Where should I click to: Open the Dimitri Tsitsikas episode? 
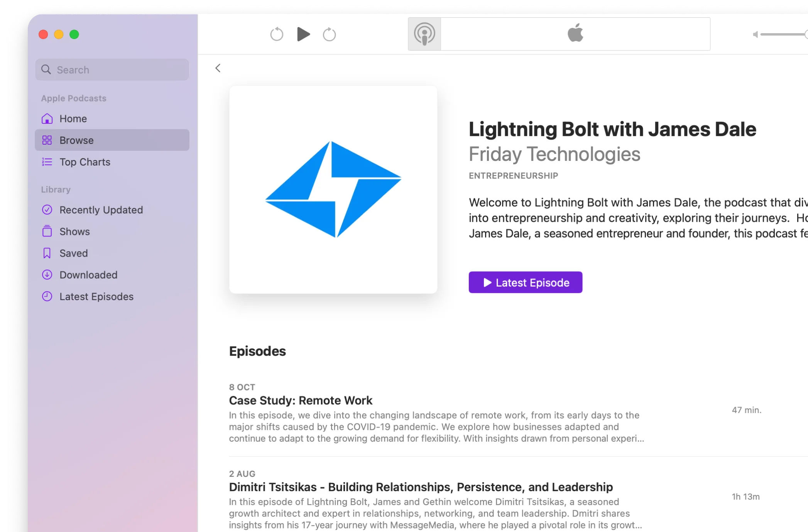coord(420,487)
